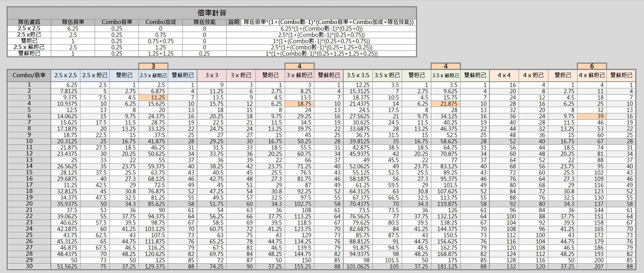Viewport: 644px width, 273px height.
Task: Select the 129.375 cell
Action: tap(153, 266)
